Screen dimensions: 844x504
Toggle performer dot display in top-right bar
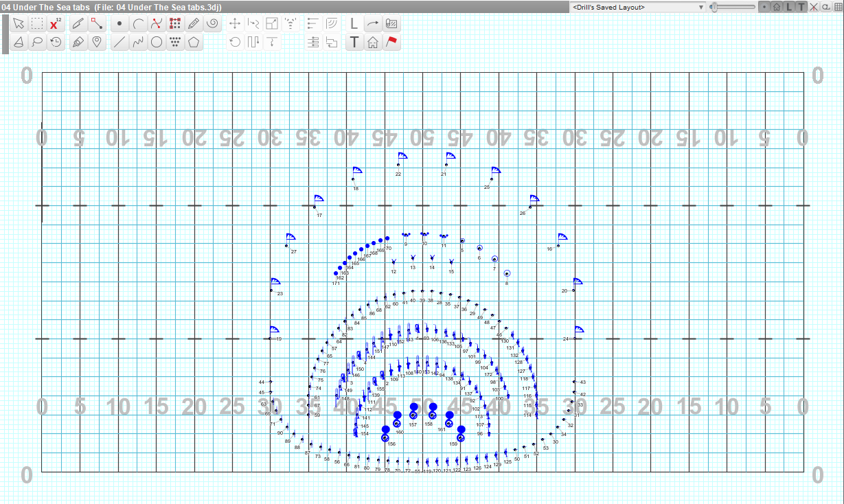pos(764,7)
